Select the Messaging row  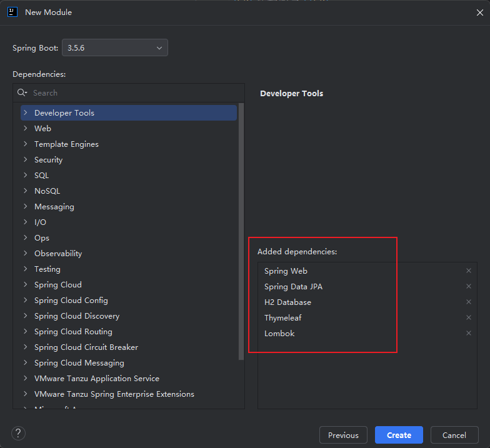coord(129,206)
